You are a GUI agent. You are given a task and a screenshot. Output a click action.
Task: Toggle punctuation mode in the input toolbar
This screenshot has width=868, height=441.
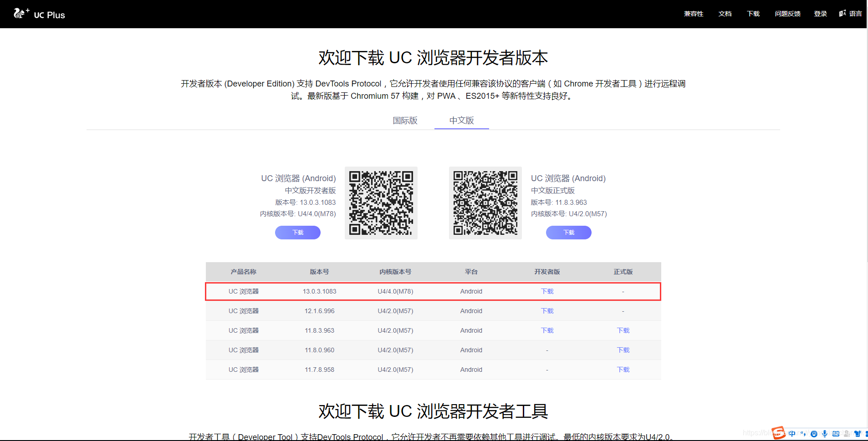(x=803, y=433)
